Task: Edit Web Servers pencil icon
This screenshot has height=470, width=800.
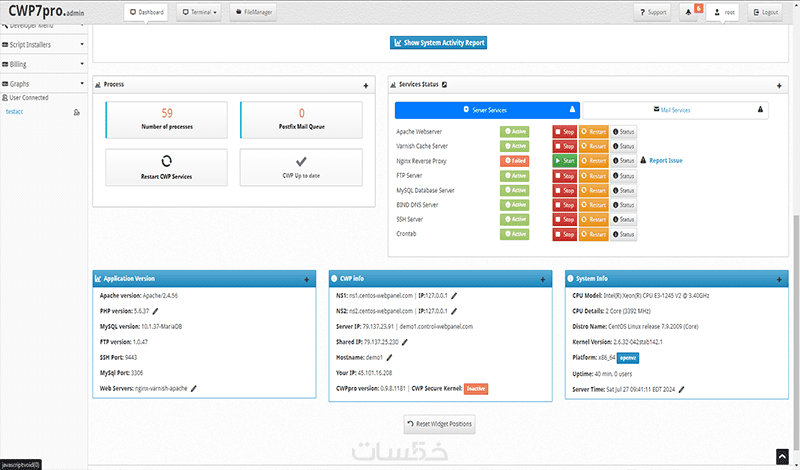Action: [194, 388]
